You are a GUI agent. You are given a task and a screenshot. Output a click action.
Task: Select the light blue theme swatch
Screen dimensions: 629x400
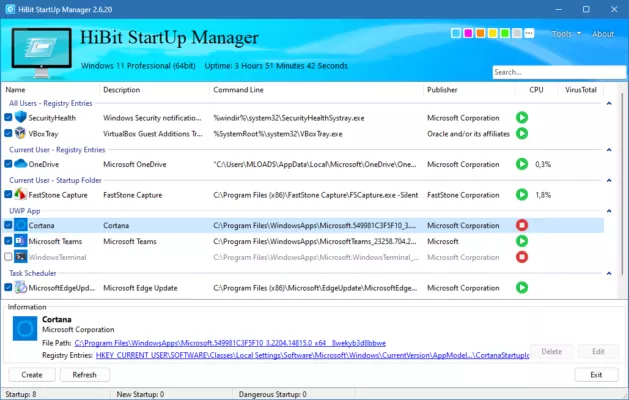[x=456, y=33]
